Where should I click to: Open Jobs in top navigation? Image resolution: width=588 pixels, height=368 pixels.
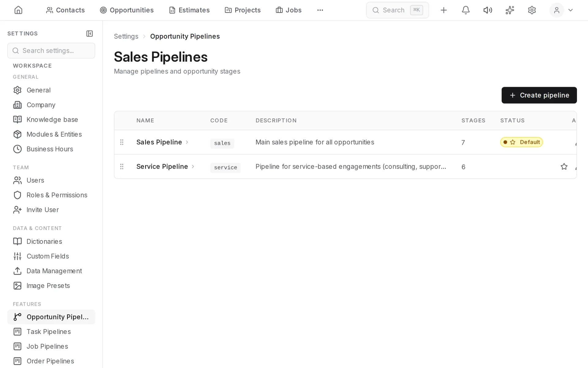(288, 10)
